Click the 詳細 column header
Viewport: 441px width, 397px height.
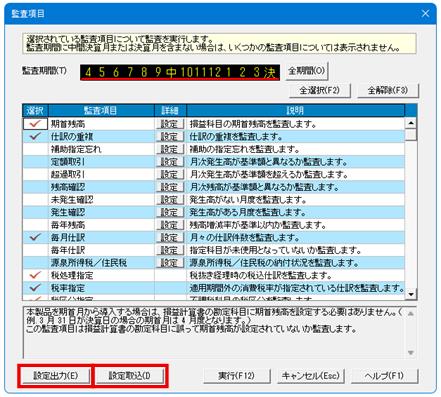click(170, 110)
